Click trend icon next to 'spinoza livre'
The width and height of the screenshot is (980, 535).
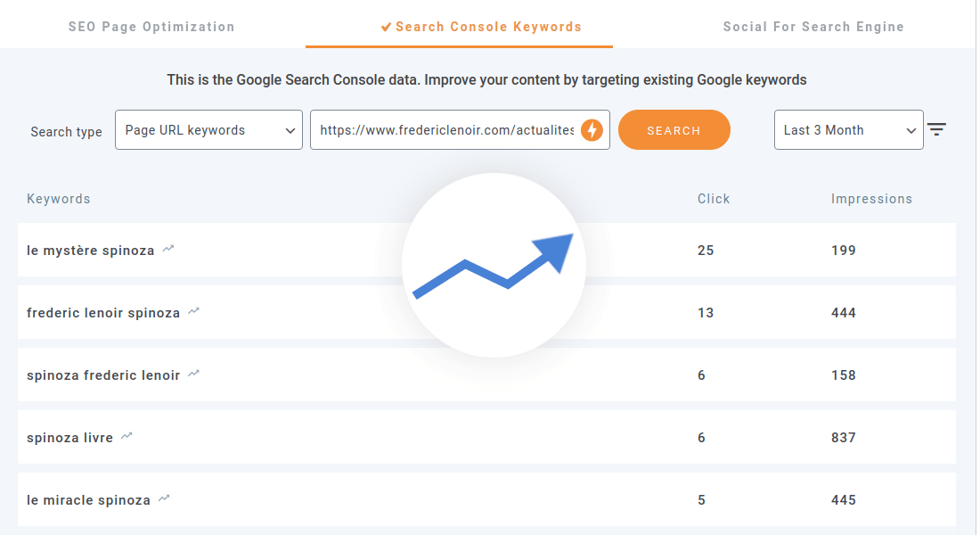127,437
